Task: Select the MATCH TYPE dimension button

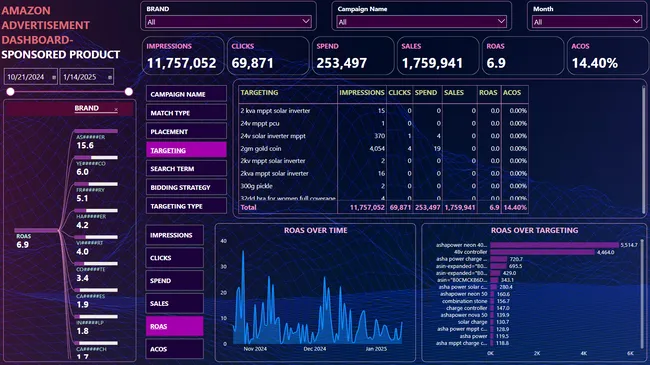Action: click(x=187, y=113)
